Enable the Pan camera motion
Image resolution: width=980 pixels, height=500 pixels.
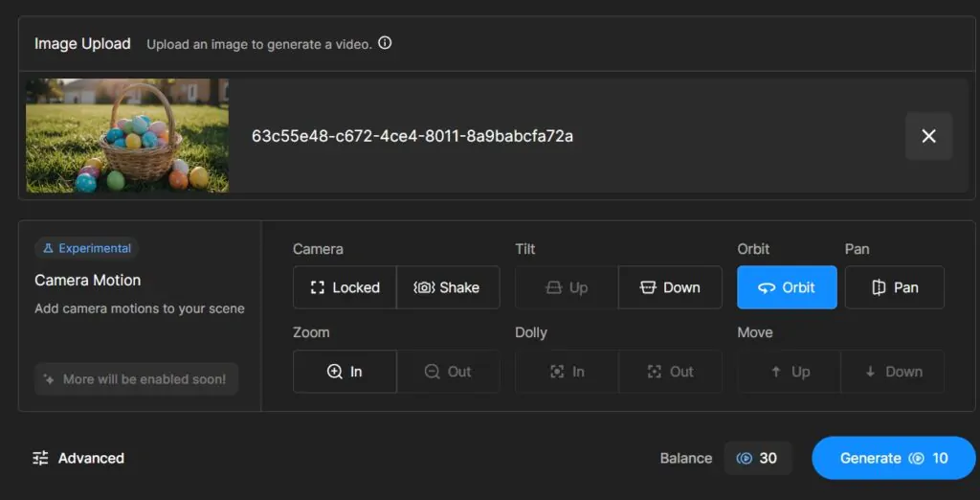(x=895, y=287)
